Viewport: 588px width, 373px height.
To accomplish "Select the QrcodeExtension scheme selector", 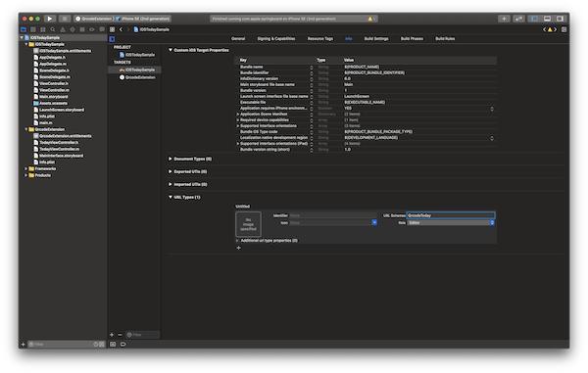I will [x=94, y=19].
